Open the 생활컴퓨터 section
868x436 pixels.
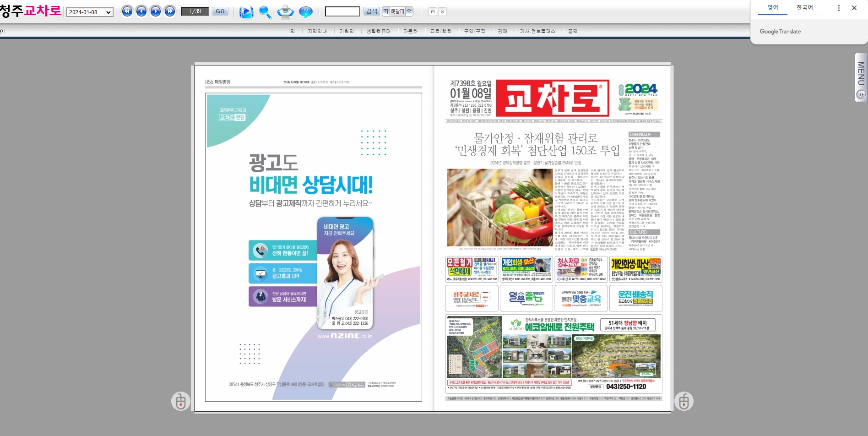coord(379,31)
